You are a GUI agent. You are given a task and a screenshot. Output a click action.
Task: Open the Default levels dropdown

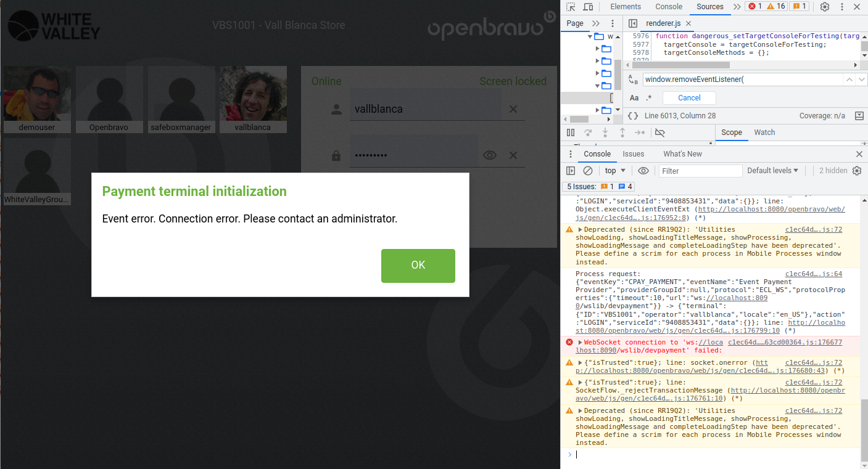[x=772, y=171]
